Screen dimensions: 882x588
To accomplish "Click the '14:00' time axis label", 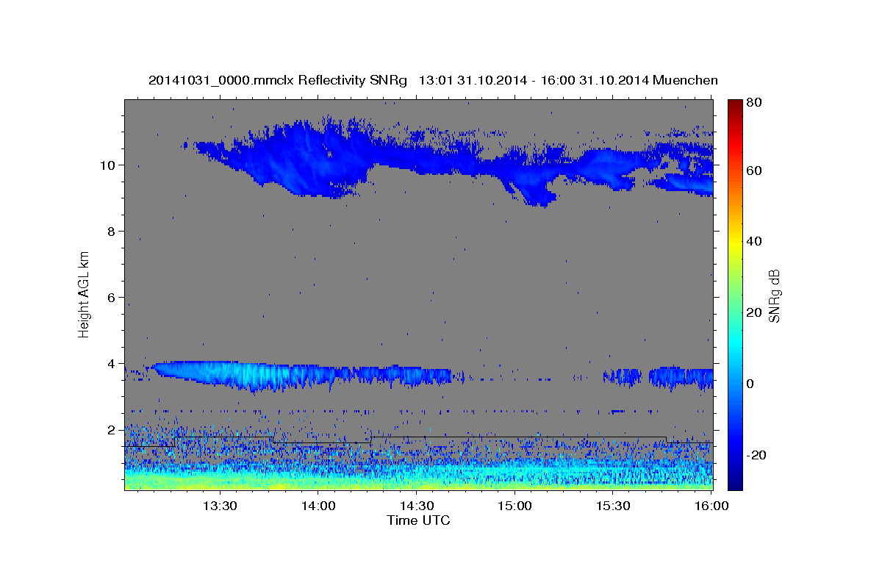I will (x=318, y=506).
